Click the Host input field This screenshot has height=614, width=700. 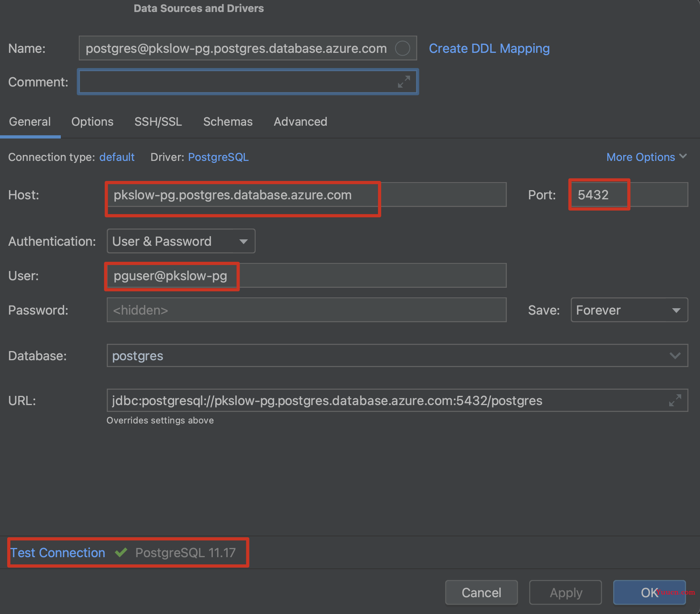(306, 195)
